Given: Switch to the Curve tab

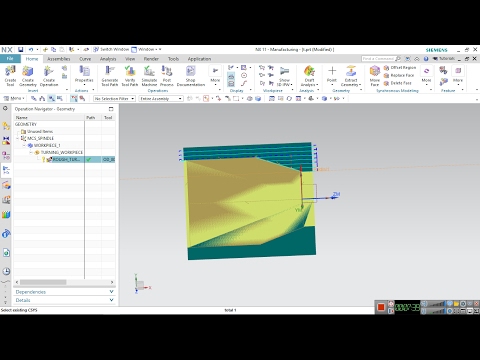Looking at the screenshot, I should (x=85, y=59).
